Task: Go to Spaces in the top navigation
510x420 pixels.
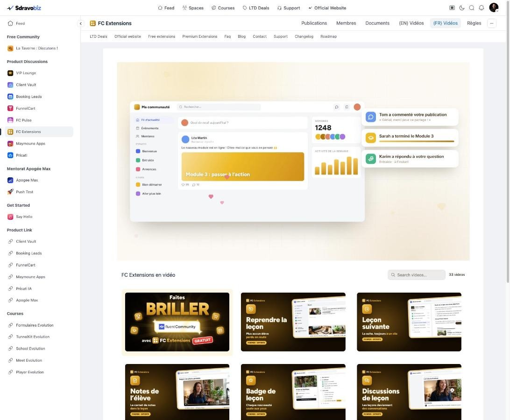Action: [x=193, y=8]
